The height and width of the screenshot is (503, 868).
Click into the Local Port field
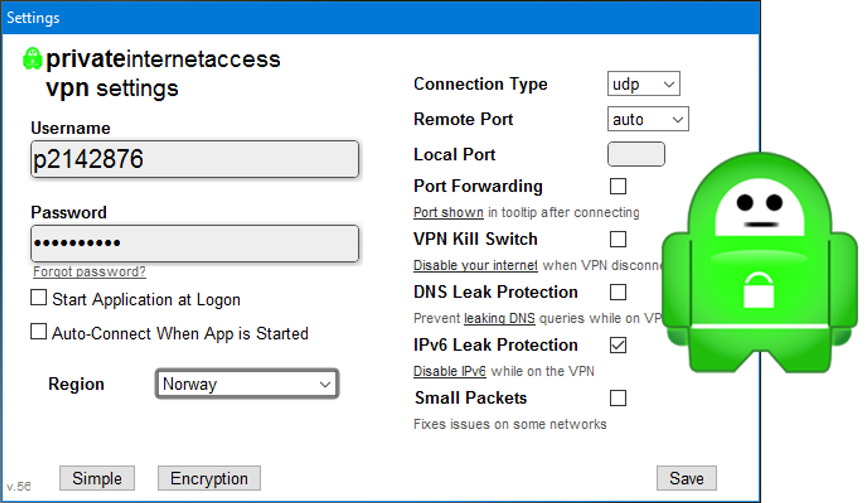pos(636,154)
